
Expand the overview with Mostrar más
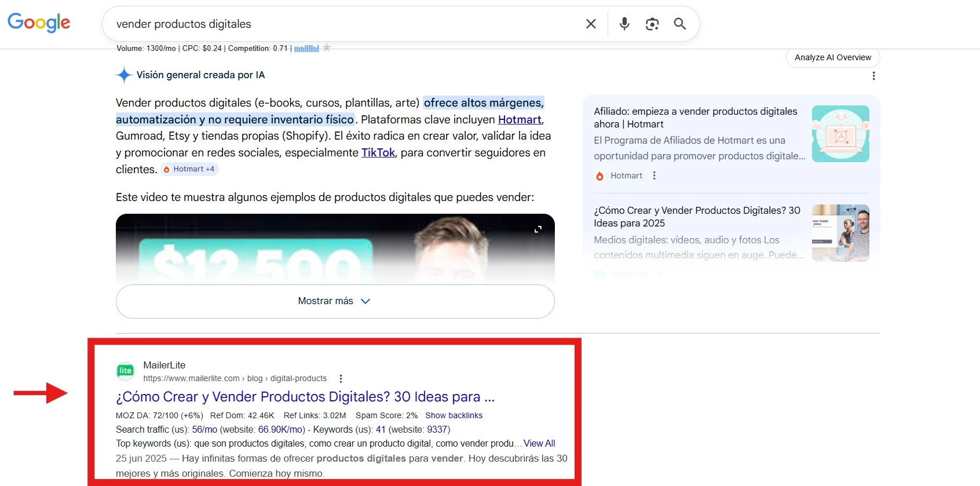(335, 301)
